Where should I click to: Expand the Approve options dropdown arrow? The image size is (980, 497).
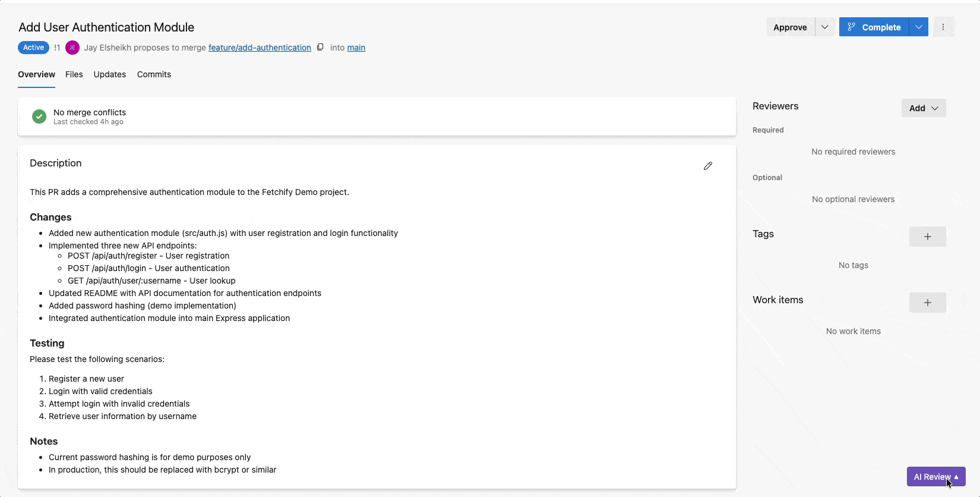[x=824, y=27]
